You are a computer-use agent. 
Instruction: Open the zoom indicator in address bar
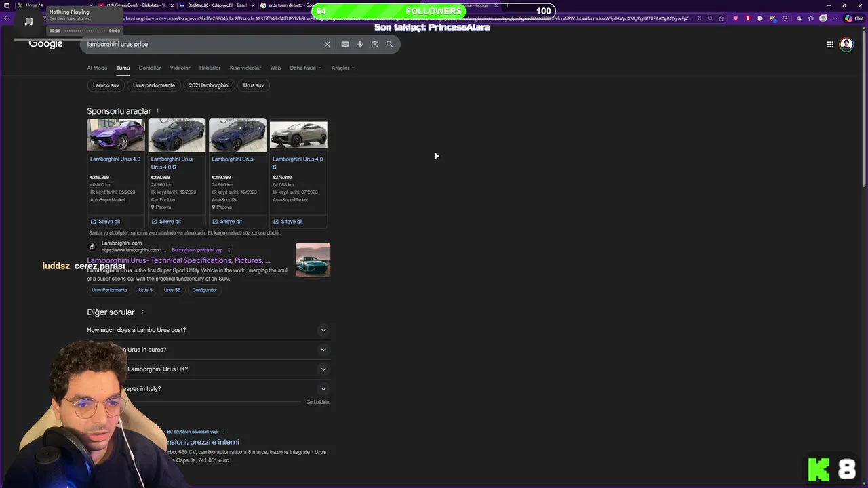click(711, 18)
